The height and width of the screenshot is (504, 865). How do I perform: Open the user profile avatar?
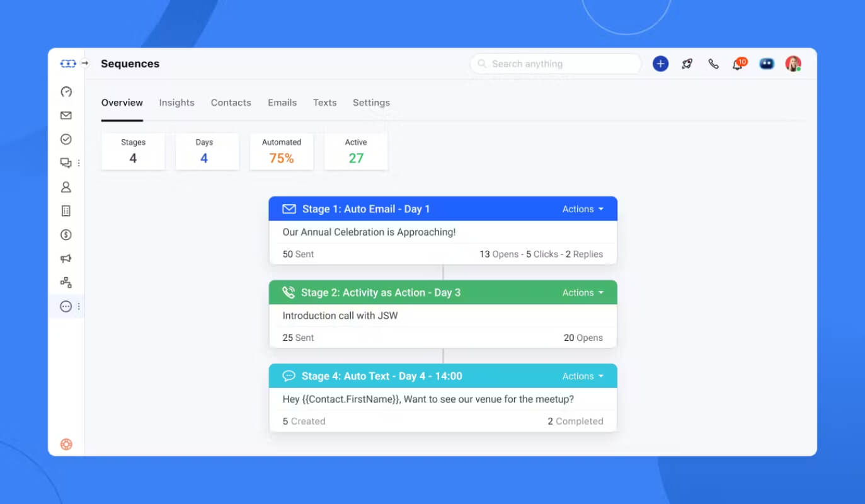[793, 64]
